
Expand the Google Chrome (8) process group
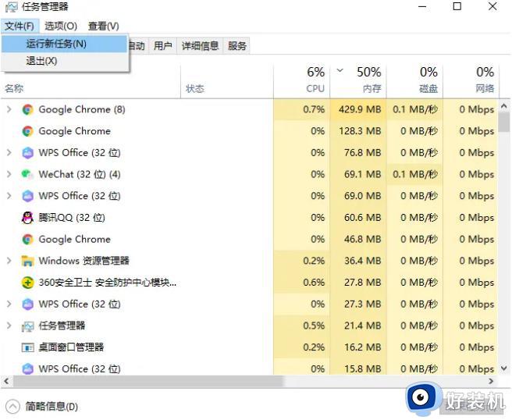(9, 109)
